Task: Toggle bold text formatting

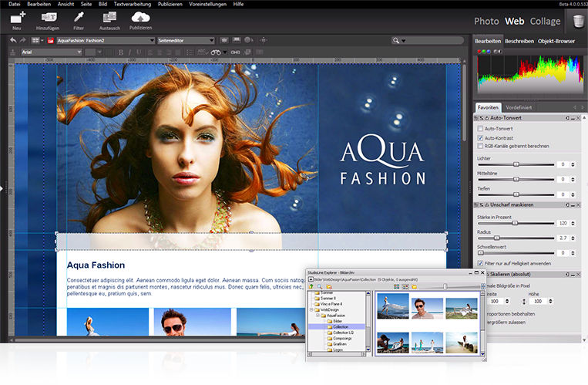Action: (x=121, y=52)
